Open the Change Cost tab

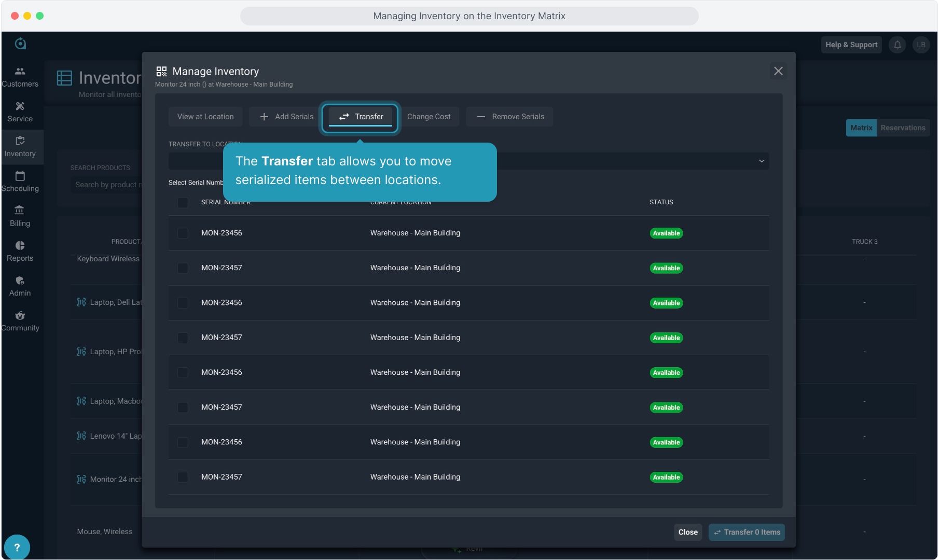(429, 117)
